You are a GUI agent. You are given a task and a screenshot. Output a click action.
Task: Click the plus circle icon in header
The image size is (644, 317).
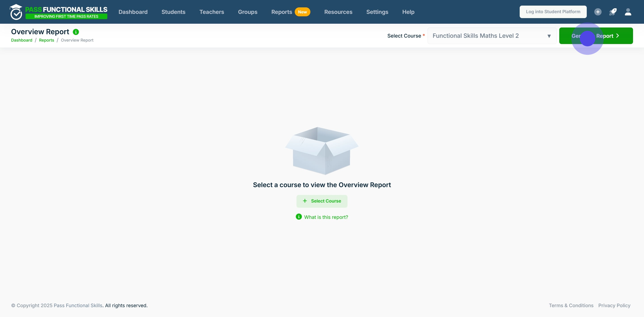598,12
